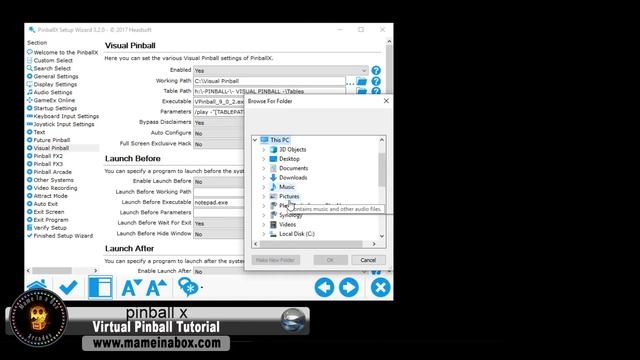Image resolution: width=640 pixels, height=360 pixels.
Task: Expand the Desktop folder node
Action: [x=264, y=159]
